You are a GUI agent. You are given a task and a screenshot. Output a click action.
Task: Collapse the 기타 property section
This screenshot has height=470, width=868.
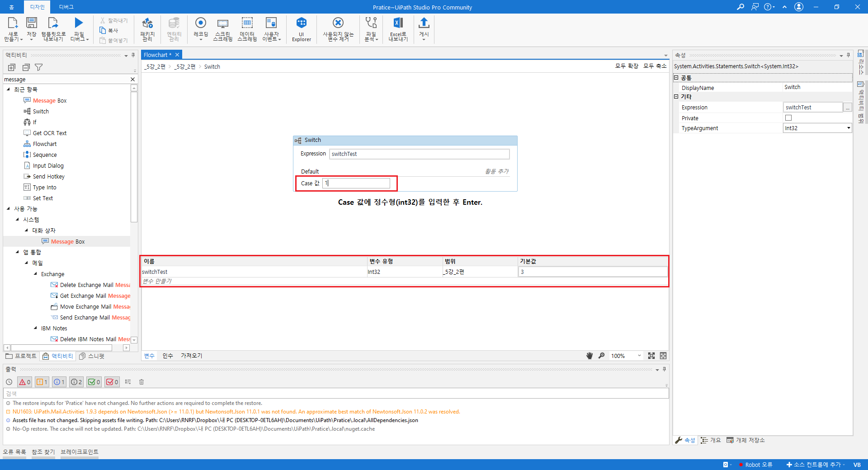click(676, 97)
